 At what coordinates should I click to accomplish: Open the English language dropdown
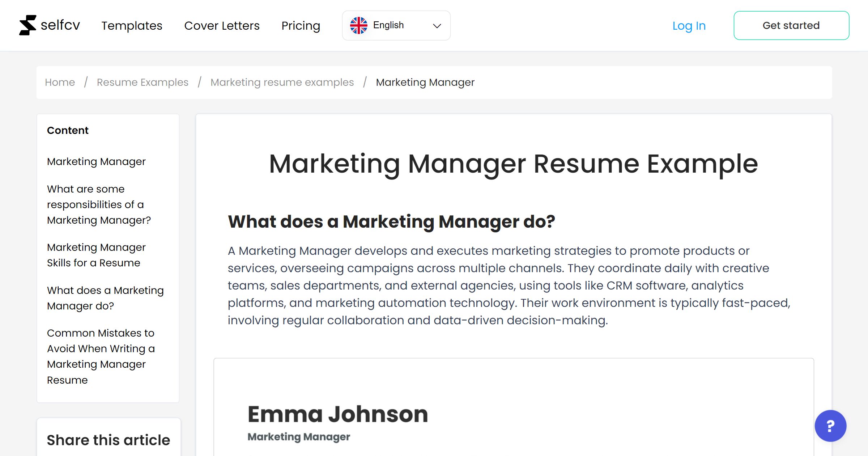396,25
